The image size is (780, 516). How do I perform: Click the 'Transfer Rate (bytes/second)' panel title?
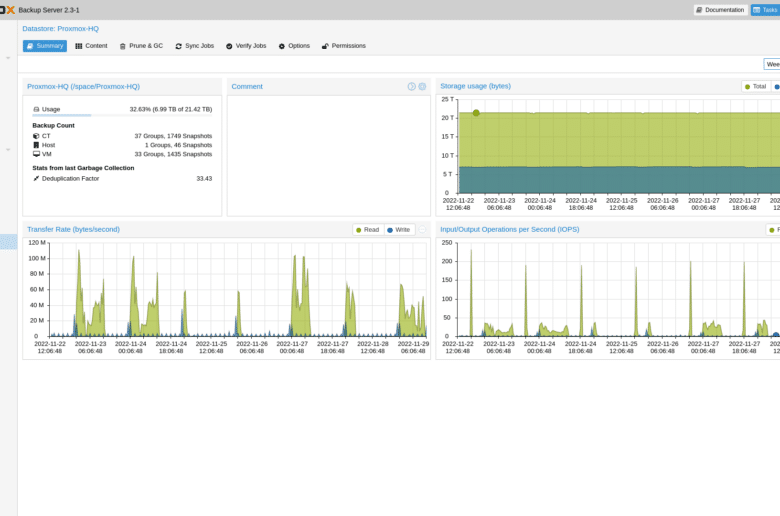point(74,229)
